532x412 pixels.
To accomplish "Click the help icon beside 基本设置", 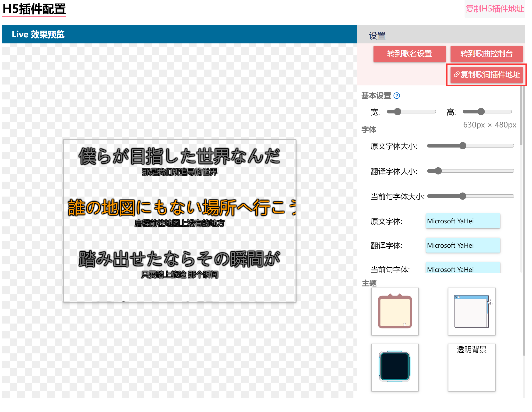I will 397,95.
